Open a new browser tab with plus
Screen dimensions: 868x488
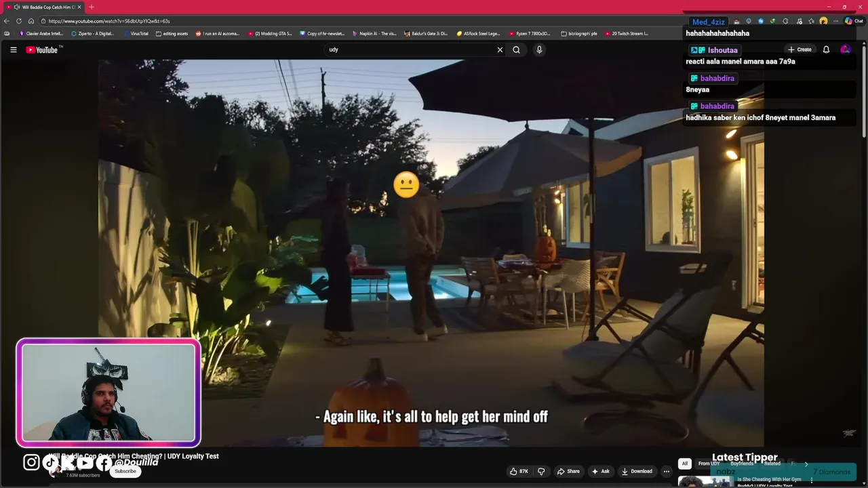(x=92, y=7)
